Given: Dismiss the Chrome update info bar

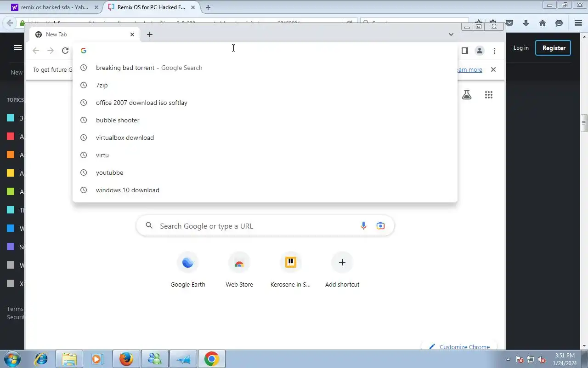Looking at the screenshot, I should [493, 69].
